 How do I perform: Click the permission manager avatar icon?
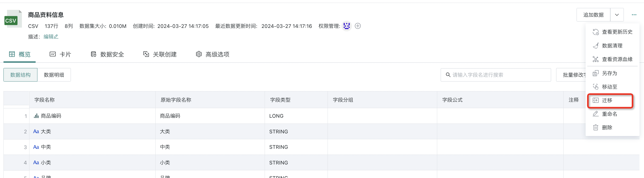pyautogui.click(x=346, y=26)
